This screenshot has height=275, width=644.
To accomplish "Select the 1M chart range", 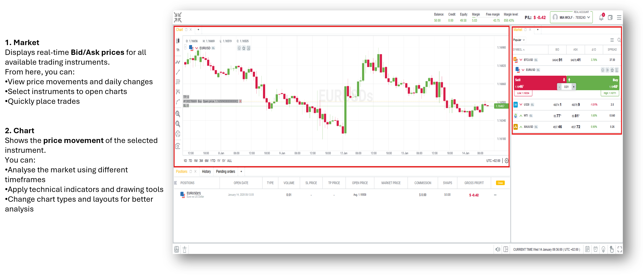I will [x=196, y=161].
